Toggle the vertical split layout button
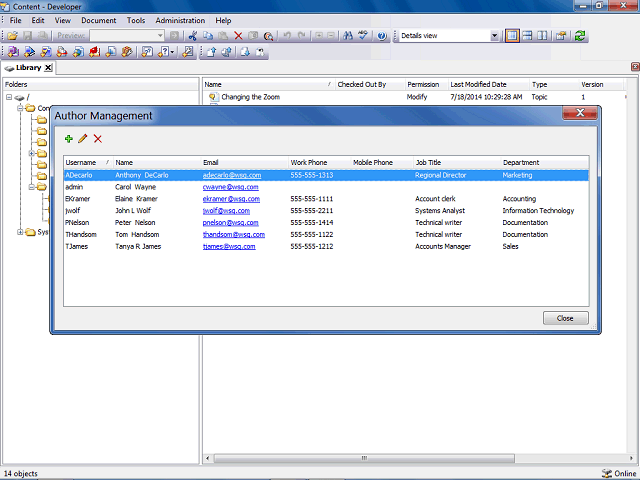640x480 pixels. [x=542, y=36]
